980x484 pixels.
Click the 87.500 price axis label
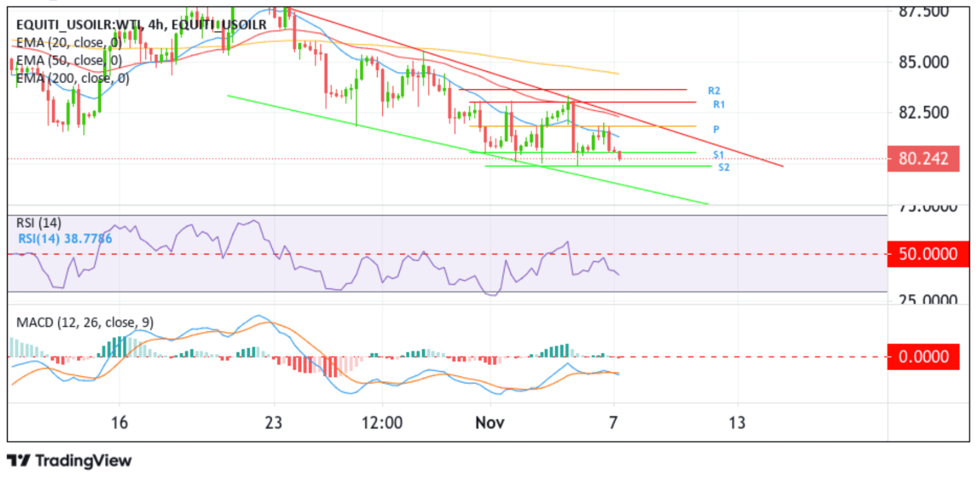coord(923,12)
